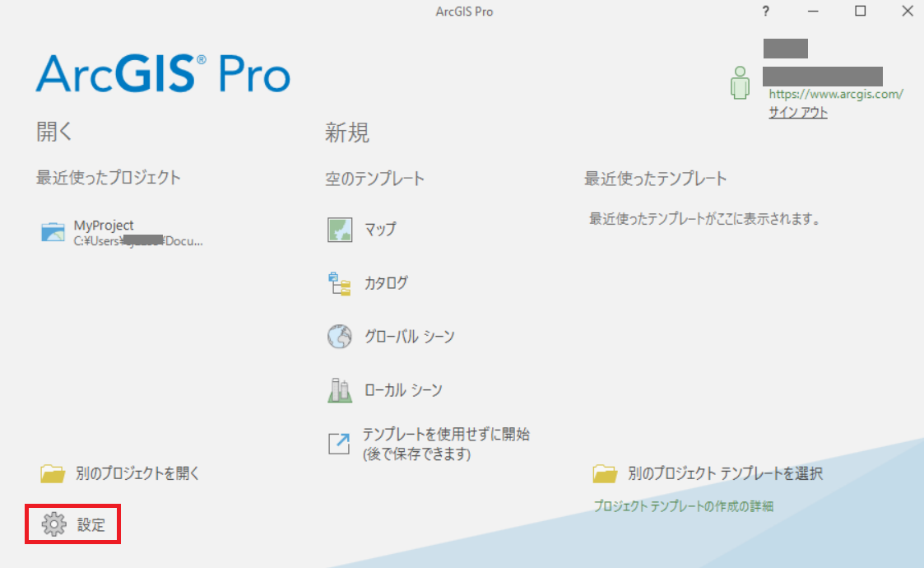Select the Map template icon
The height and width of the screenshot is (568, 924).
pos(340,230)
